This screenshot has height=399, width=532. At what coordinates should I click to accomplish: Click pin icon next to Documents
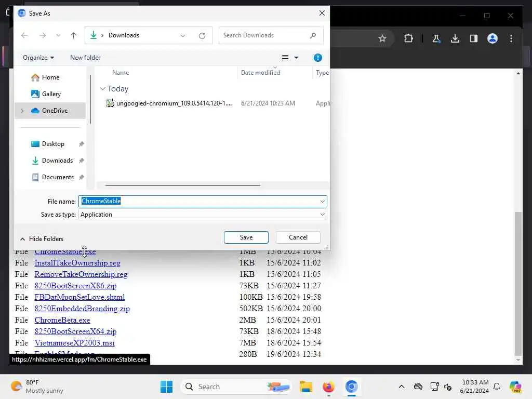pos(82,177)
